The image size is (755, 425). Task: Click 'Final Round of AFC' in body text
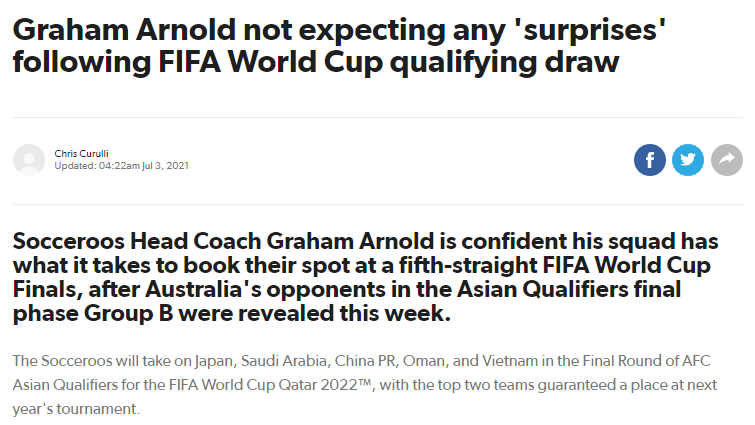click(x=646, y=361)
